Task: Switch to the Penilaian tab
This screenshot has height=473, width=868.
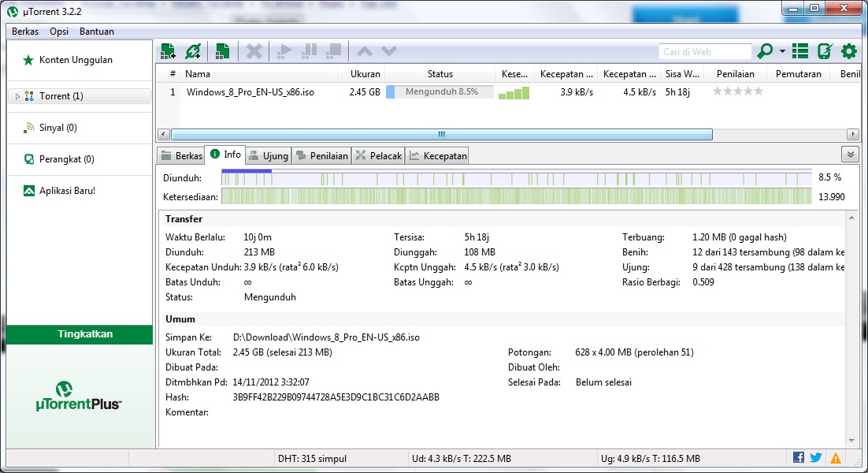Action: pyautogui.click(x=321, y=156)
